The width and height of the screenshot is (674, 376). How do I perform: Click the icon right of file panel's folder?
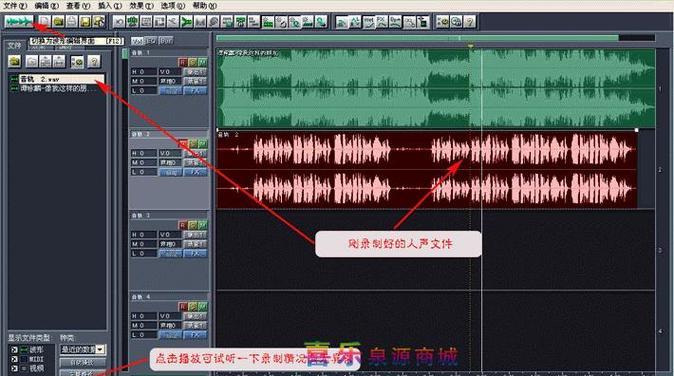(32, 61)
